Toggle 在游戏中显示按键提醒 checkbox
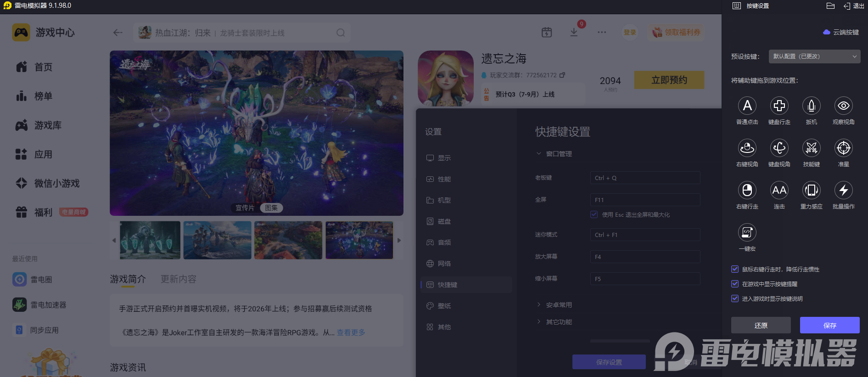Screen dimensions: 868x377 [x=735, y=284]
